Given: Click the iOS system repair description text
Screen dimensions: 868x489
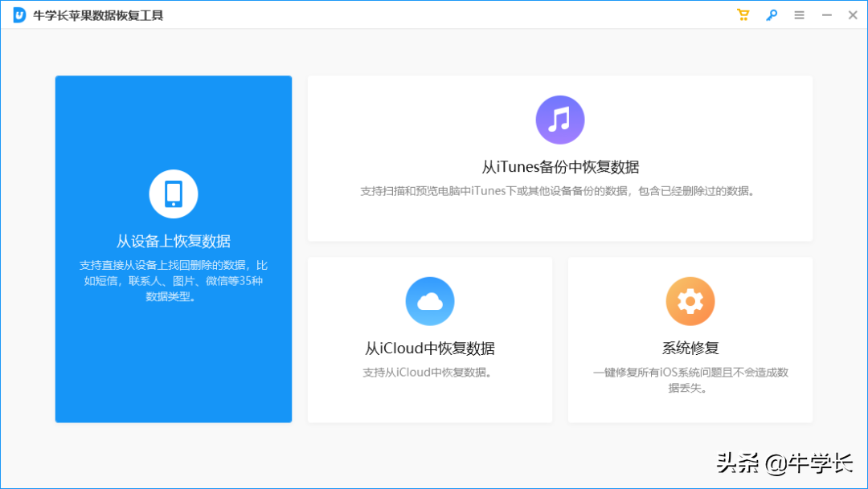Looking at the screenshot, I should point(690,381).
